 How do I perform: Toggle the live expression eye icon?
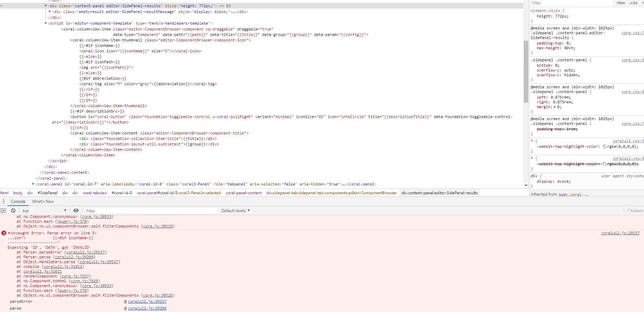coord(76,211)
